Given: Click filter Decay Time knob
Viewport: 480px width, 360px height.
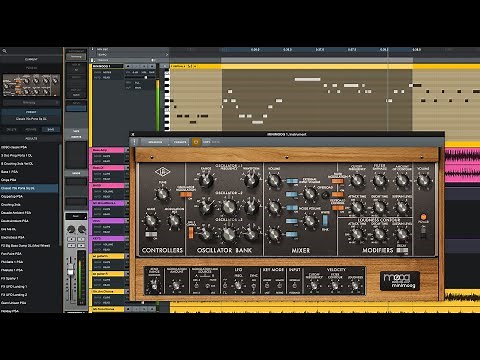Looking at the screenshot, I should (379, 207).
